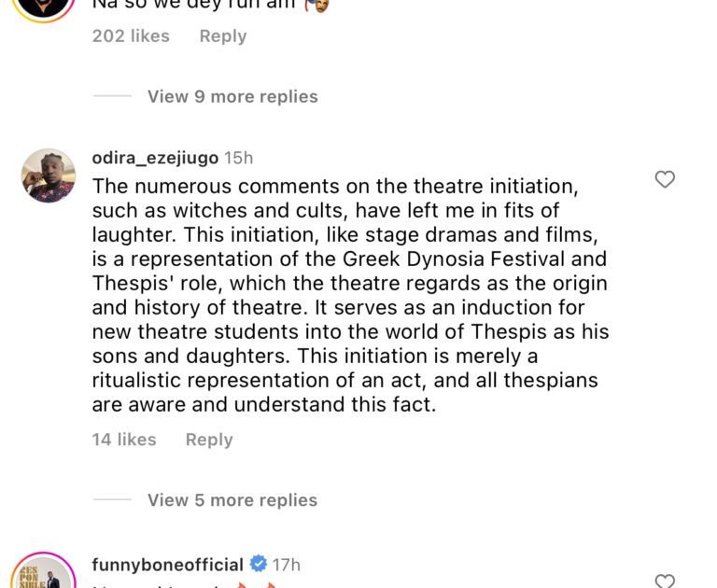Go to the funnyboneofficial username profile
Screen dimensions: 717x588
pos(167,565)
